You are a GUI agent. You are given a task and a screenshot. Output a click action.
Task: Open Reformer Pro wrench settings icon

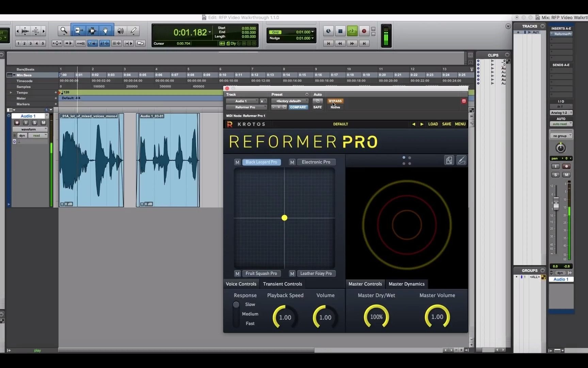click(x=461, y=160)
